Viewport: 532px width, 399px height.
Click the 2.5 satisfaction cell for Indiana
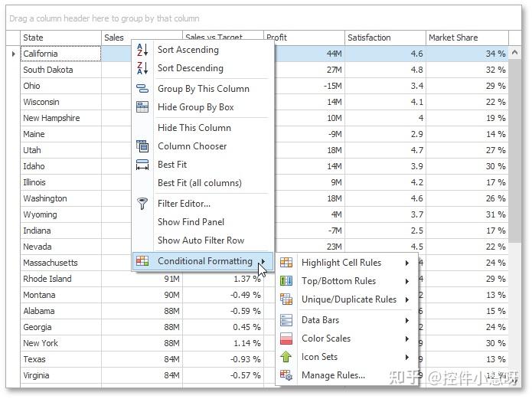pos(385,231)
